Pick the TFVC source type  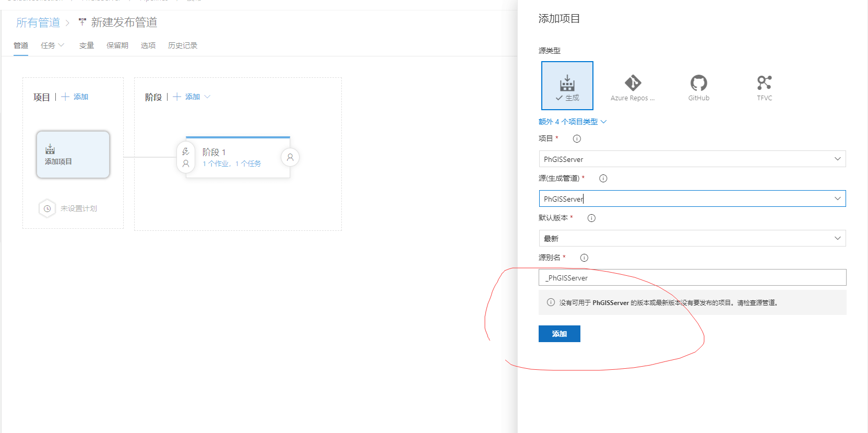click(764, 87)
